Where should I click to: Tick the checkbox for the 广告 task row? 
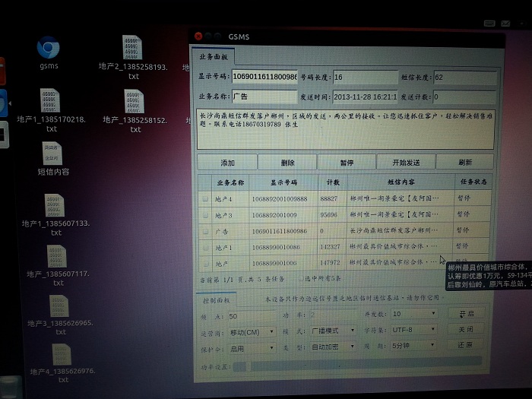click(x=204, y=230)
